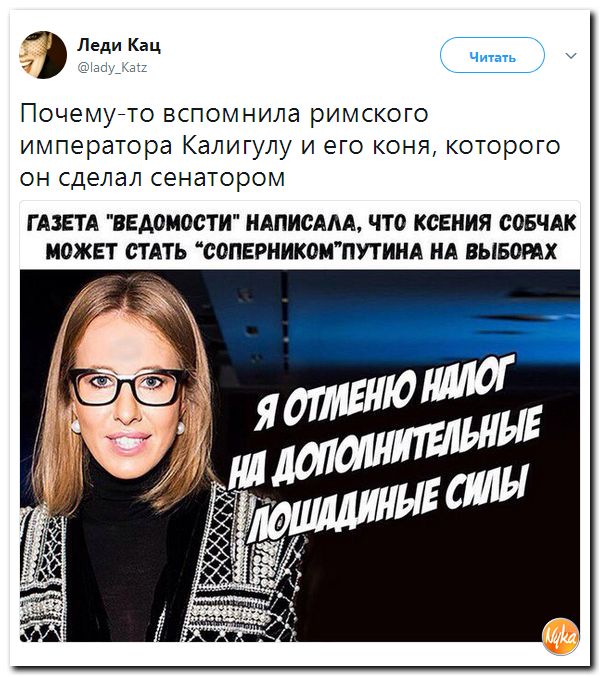Click the tweet line он сделал сенатором
601x677 pixels.
pyautogui.click(x=153, y=177)
